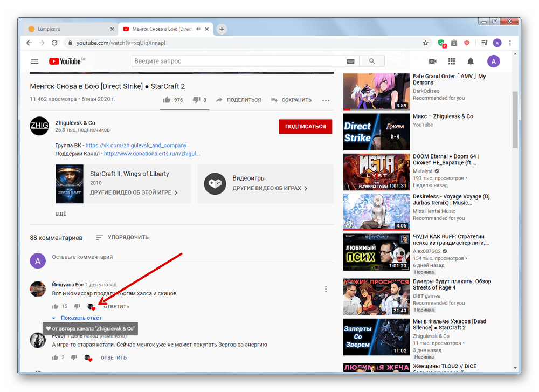Dislike Fedor's comment
This screenshot has width=539, height=392.
tap(74, 357)
